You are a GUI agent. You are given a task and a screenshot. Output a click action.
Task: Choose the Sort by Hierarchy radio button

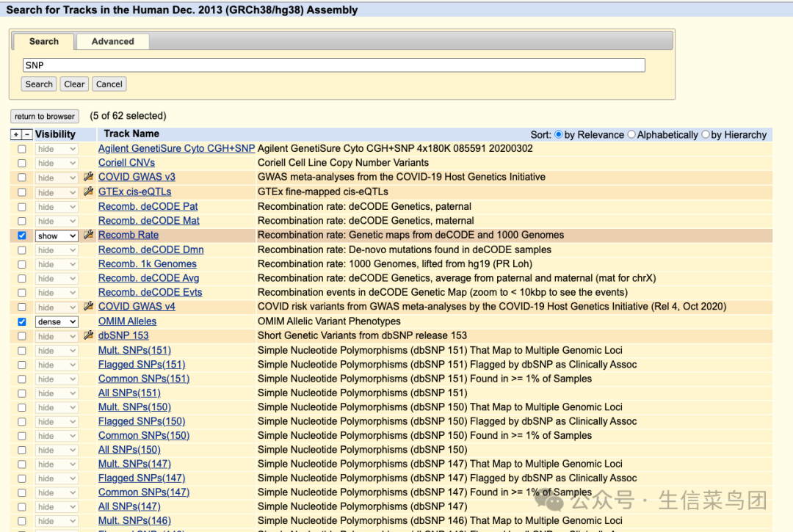tap(706, 134)
